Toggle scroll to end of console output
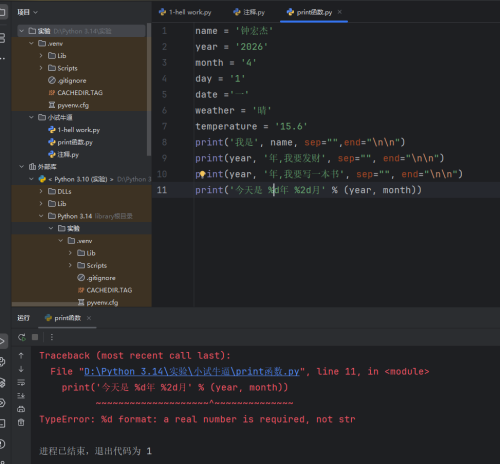The height and width of the screenshot is (464, 500). (21, 396)
